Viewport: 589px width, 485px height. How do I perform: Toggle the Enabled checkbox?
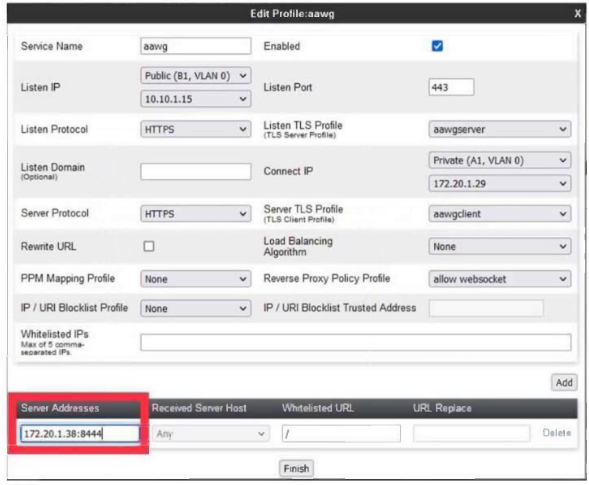(x=437, y=46)
